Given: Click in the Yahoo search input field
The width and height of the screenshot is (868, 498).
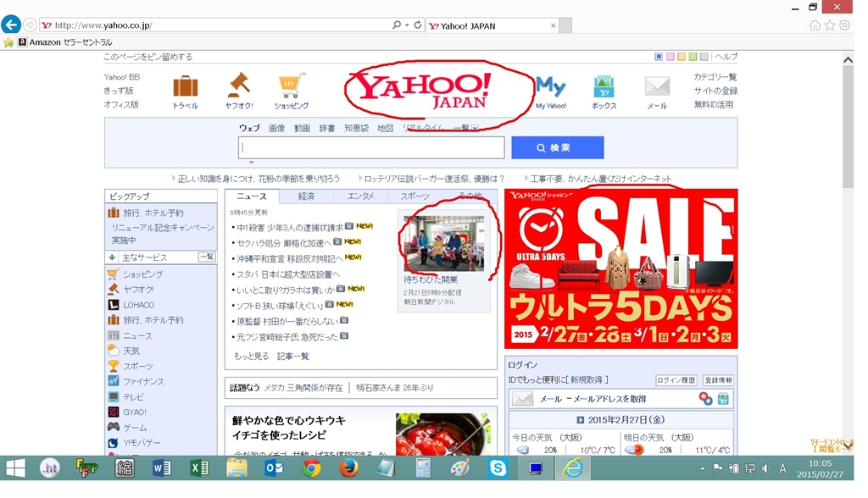Looking at the screenshot, I should tap(371, 147).
